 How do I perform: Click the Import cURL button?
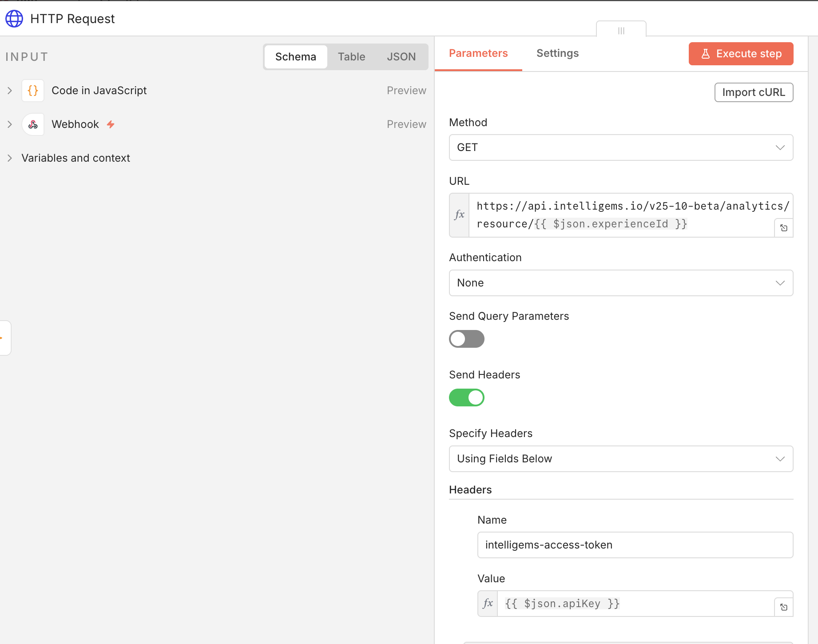754,92
